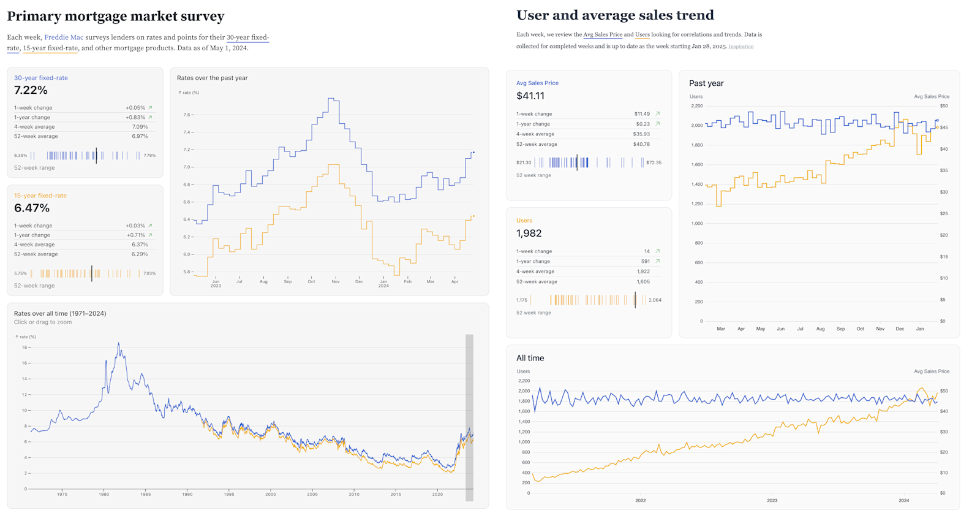Click the 'Rates over the past year' chart title
The width and height of the screenshot is (980, 518).
click(x=212, y=78)
